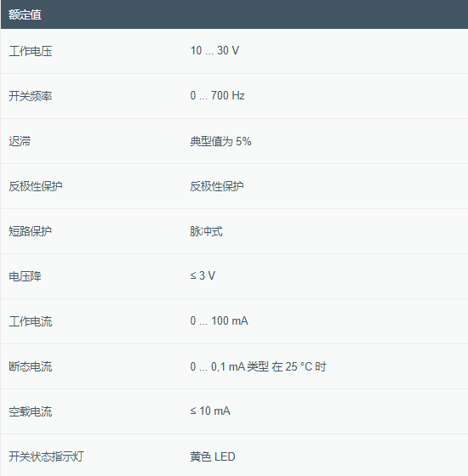The width and height of the screenshot is (468, 476).
Task: Click the 典型值为 5% value
Action: point(220,141)
